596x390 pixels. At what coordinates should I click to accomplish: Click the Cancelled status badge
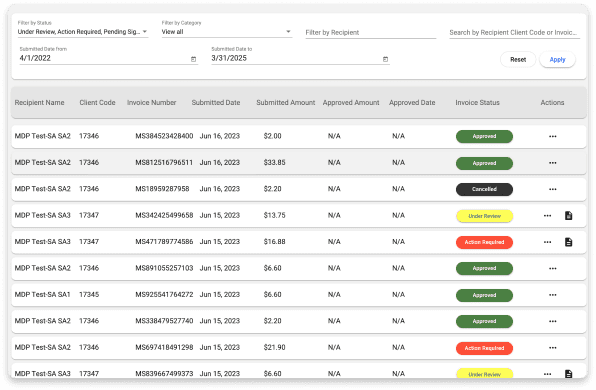point(484,189)
